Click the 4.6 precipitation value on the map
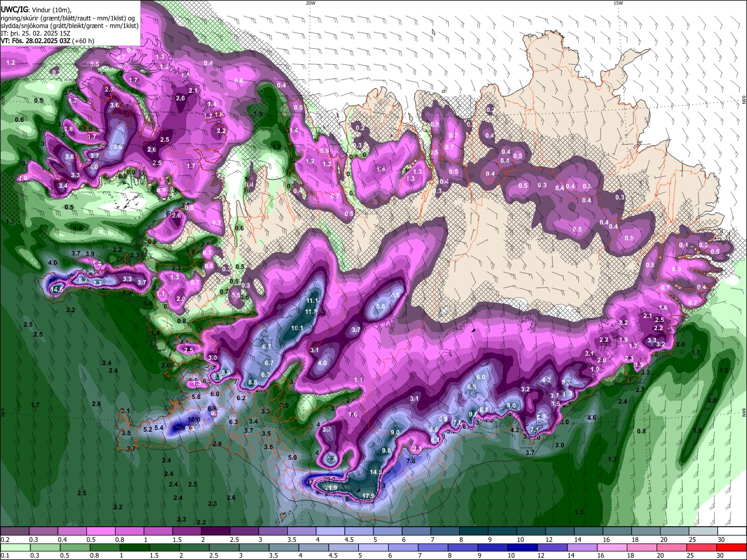The image size is (747, 560). tap(592, 418)
